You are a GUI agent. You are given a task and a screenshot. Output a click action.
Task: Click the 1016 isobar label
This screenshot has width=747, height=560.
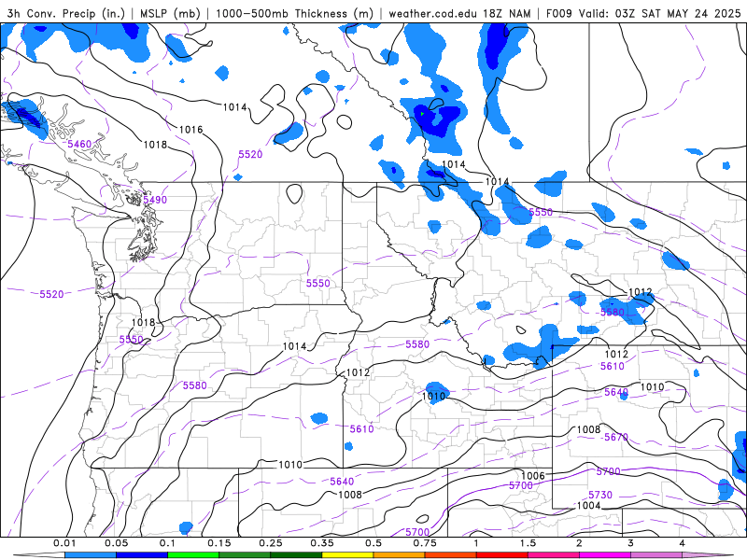[191, 130]
